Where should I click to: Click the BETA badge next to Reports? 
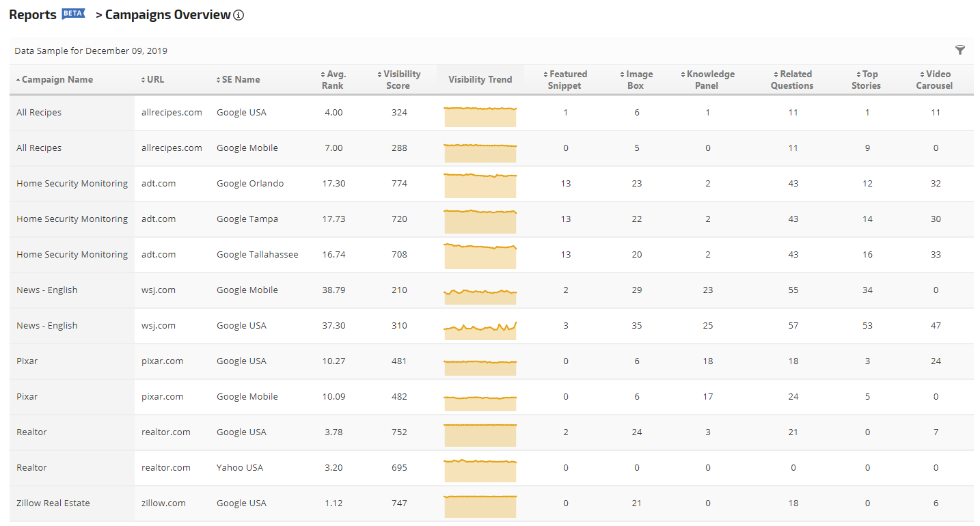[x=74, y=14]
